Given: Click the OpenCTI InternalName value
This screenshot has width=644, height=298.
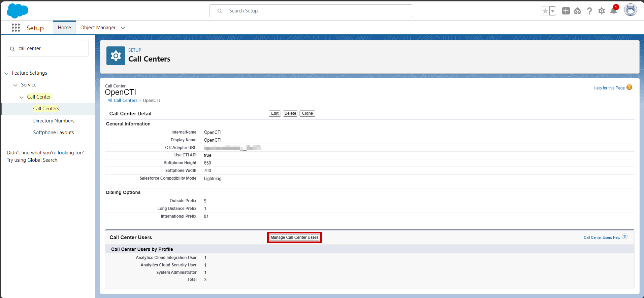Looking at the screenshot, I should [213, 133].
